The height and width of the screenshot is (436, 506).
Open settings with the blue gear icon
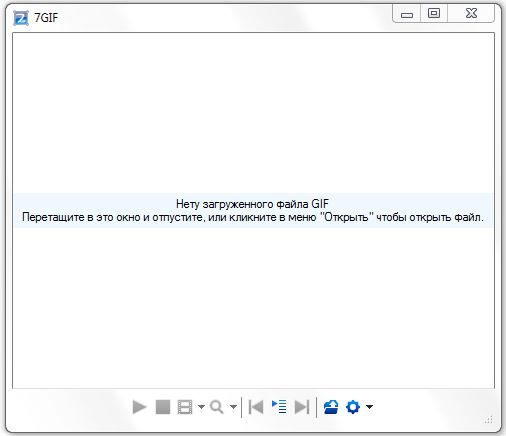353,407
